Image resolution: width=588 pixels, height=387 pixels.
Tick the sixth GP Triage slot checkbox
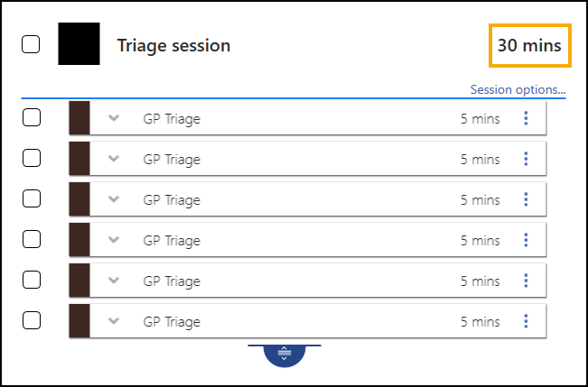click(31, 320)
